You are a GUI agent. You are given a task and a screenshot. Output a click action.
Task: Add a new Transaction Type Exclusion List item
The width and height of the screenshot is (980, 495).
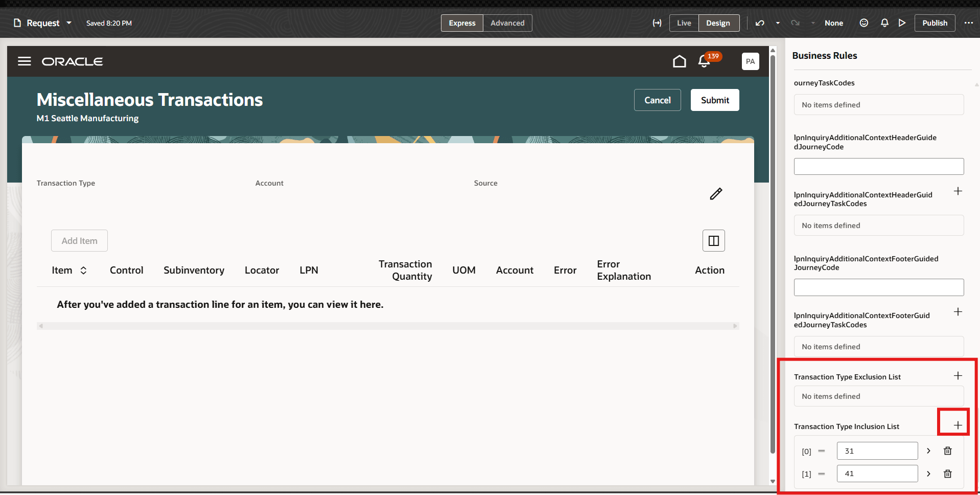coord(958,375)
